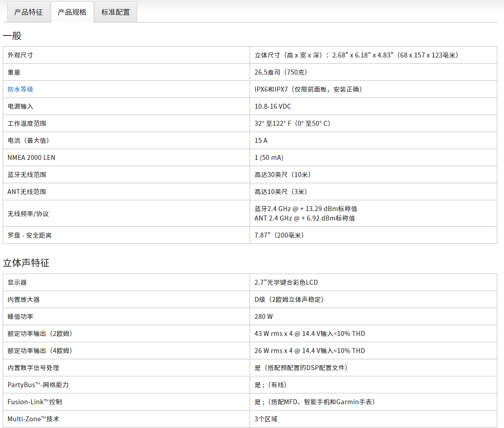The width and height of the screenshot is (504, 428).
Task: Click the Fusion-Link™控制 row label
Action: click(x=35, y=402)
